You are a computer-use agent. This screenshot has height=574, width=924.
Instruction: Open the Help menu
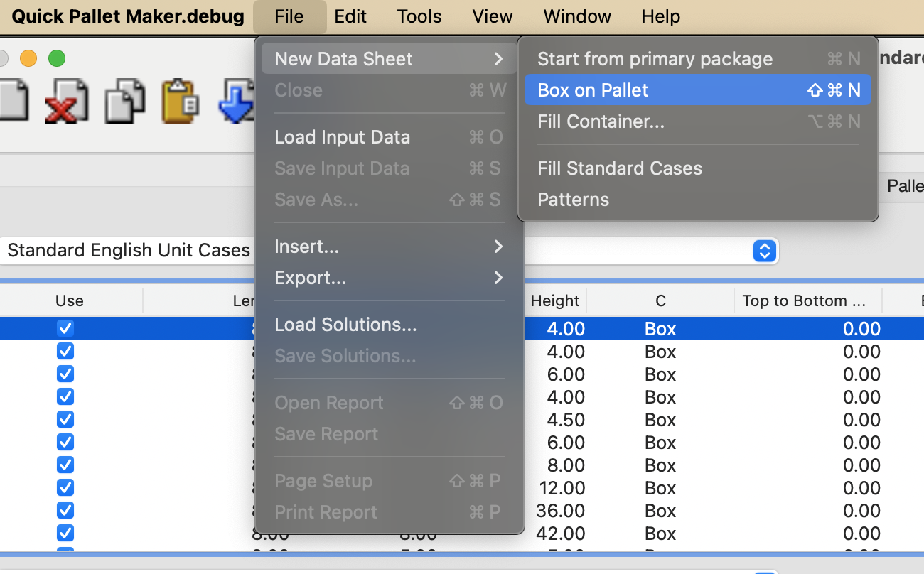click(660, 16)
